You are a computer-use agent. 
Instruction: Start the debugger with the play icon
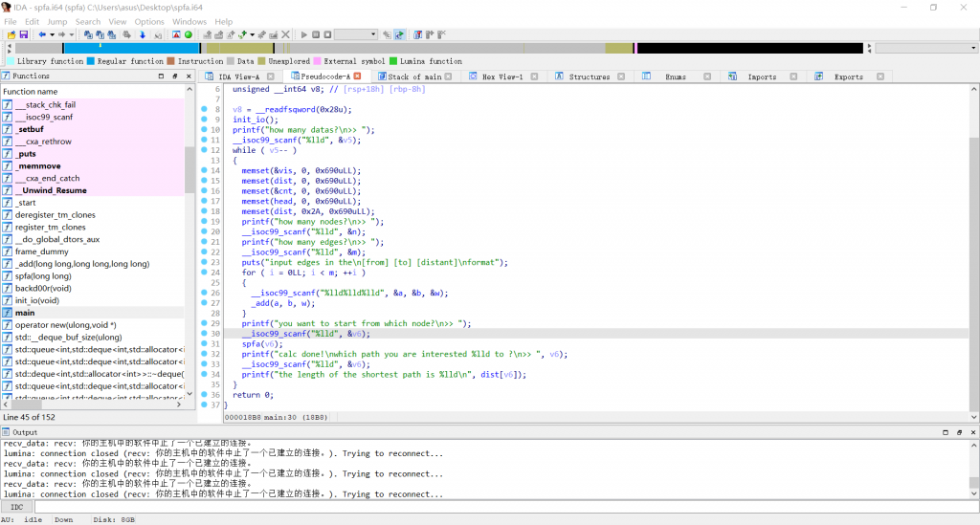(x=303, y=35)
